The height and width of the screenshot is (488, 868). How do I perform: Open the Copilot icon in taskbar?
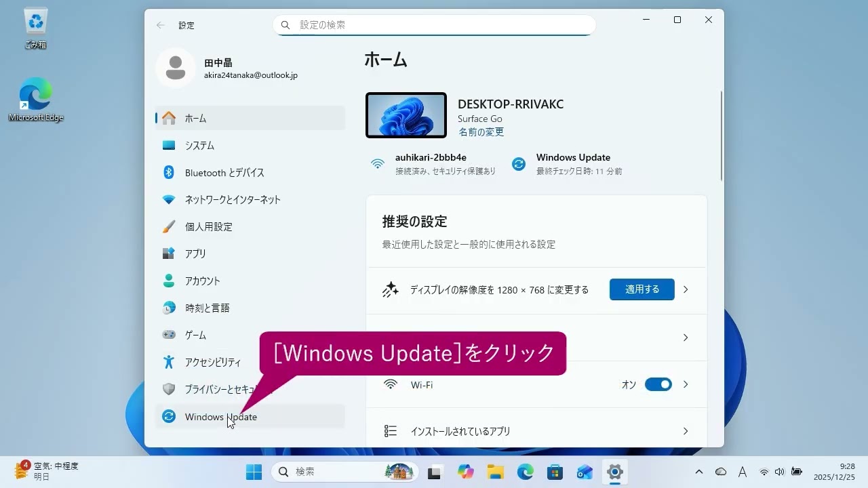pyautogui.click(x=466, y=472)
